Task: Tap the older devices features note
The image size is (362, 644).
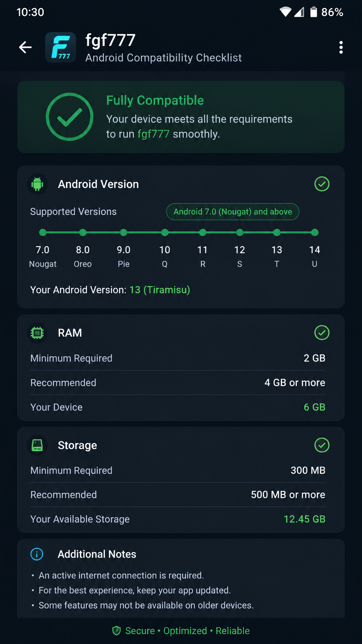Action: [x=146, y=605]
